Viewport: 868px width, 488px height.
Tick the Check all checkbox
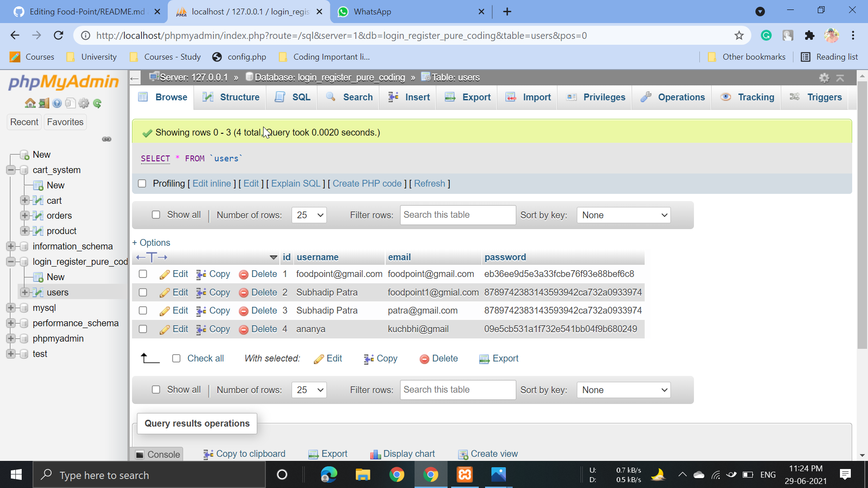click(176, 358)
